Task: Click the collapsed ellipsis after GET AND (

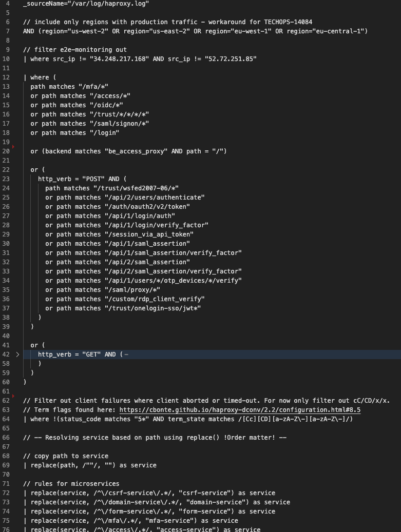Action: (x=126, y=354)
